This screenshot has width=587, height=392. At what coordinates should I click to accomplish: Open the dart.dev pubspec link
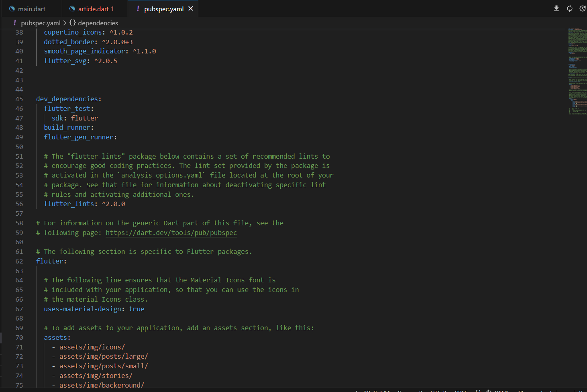pos(171,233)
